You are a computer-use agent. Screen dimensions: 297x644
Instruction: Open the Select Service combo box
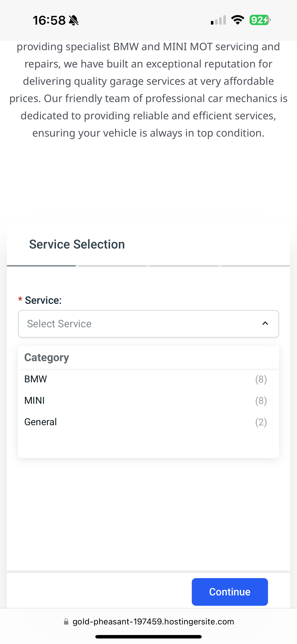[148, 324]
